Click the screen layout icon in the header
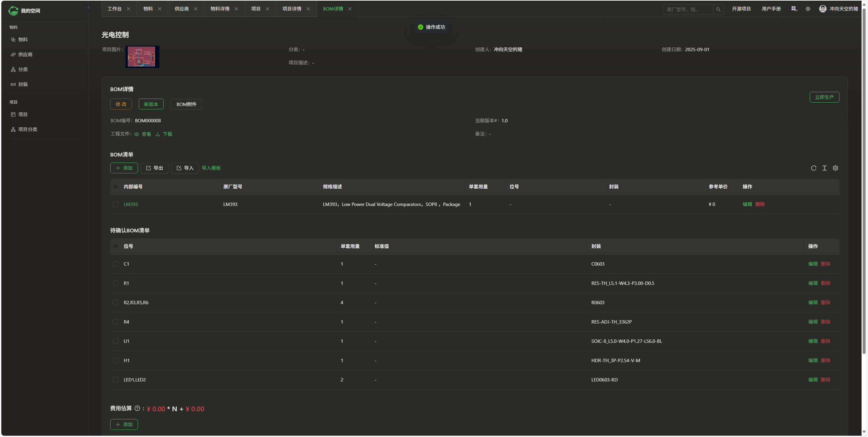868x437 pixels. [794, 9]
